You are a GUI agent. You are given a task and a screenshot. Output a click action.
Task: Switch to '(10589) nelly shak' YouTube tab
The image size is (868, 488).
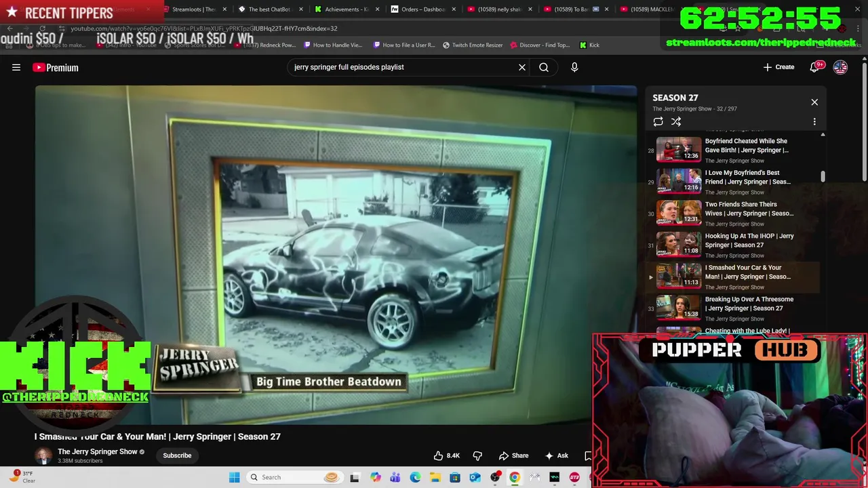[x=499, y=9]
